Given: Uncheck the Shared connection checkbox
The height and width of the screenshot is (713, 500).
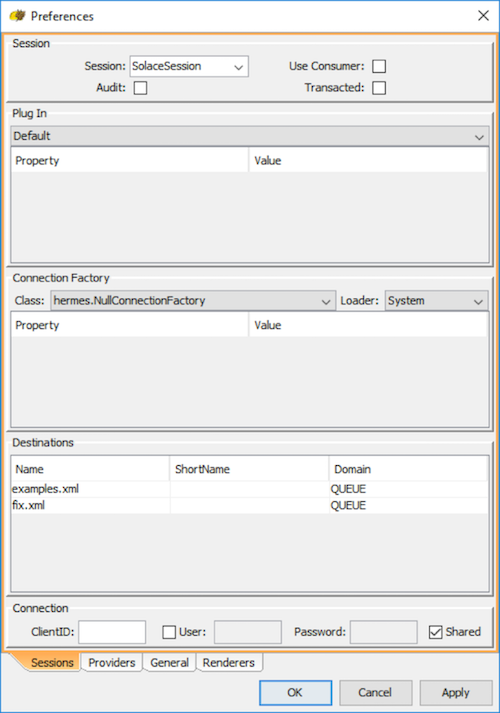Looking at the screenshot, I should 435,632.
